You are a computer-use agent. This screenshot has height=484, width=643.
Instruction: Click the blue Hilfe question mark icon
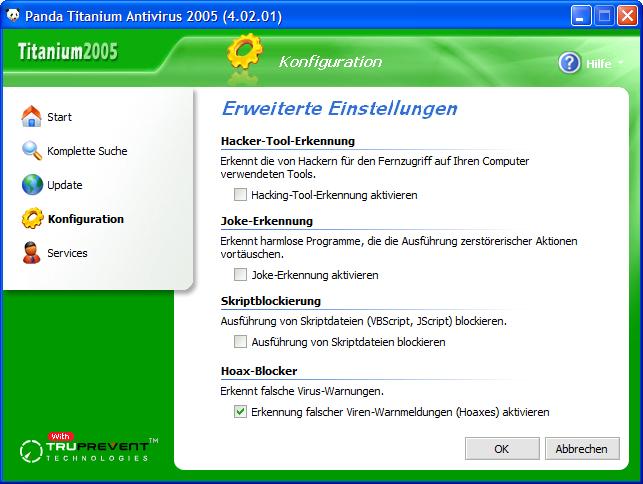569,63
